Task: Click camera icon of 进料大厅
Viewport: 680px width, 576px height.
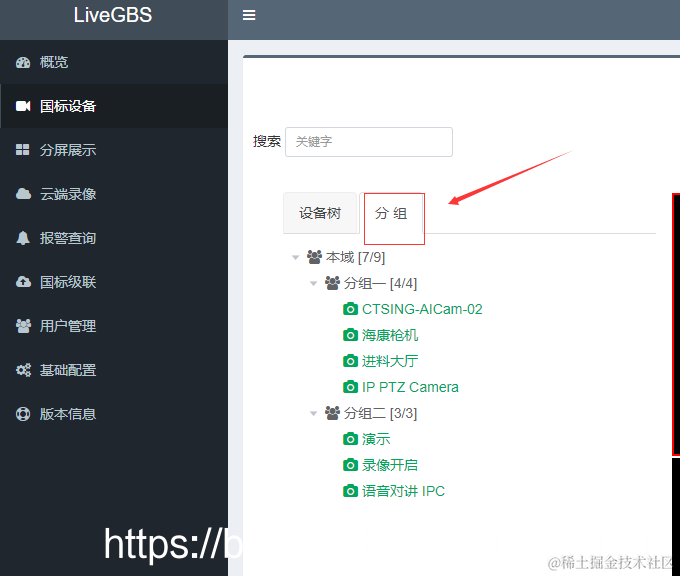Action: [350, 361]
